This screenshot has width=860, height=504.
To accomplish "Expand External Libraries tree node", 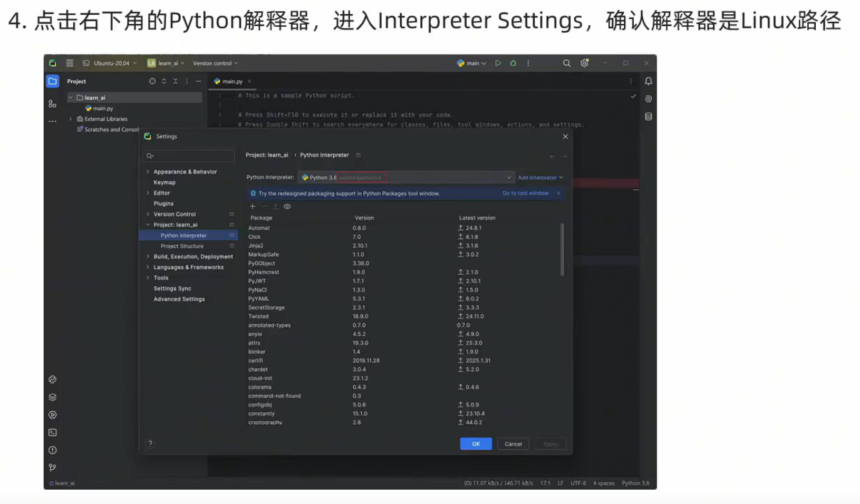I will pos(71,119).
